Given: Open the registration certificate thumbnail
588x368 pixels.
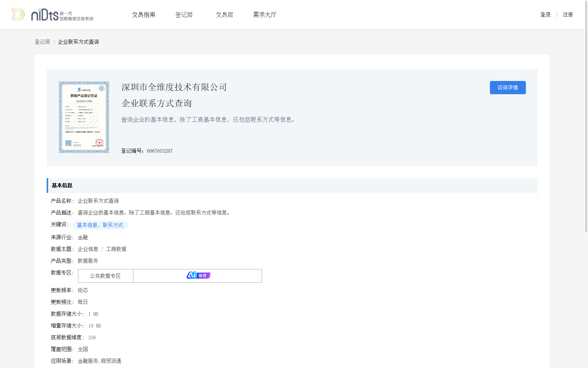Looking at the screenshot, I should pos(84,117).
